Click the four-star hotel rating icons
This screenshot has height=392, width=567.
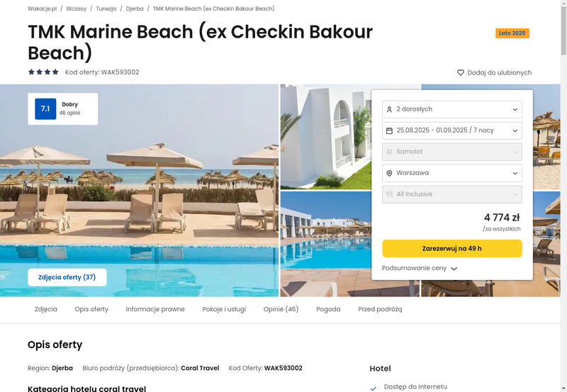coord(43,72)
